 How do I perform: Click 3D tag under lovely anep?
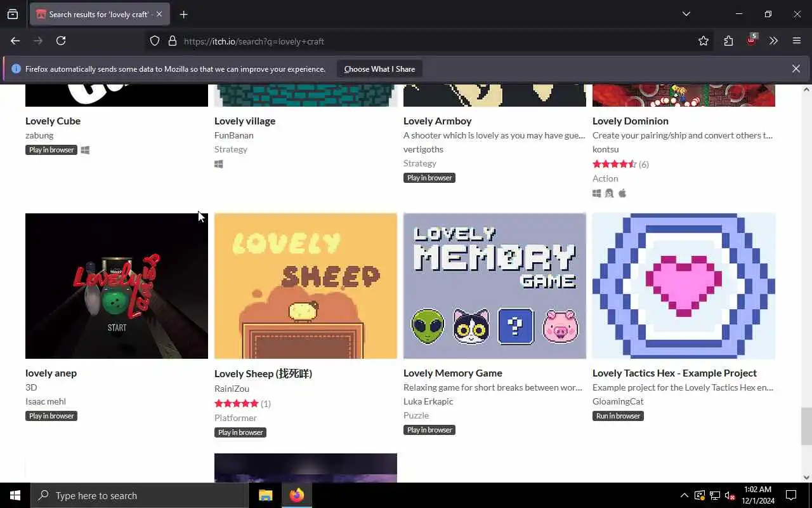31,387
